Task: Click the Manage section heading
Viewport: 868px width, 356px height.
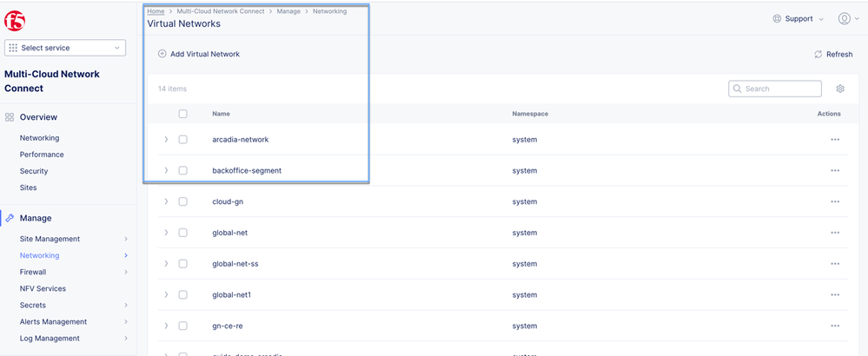Action: coord(36,218)
